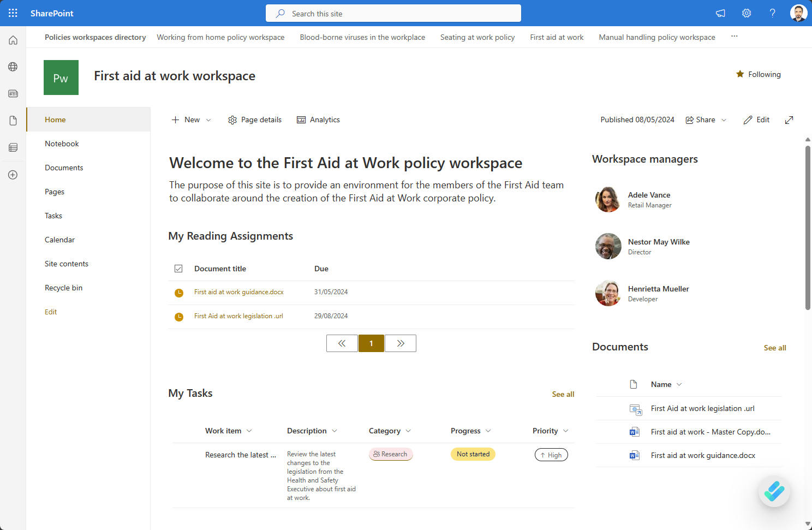Open the Share dropdown menu

click(706, 120)
